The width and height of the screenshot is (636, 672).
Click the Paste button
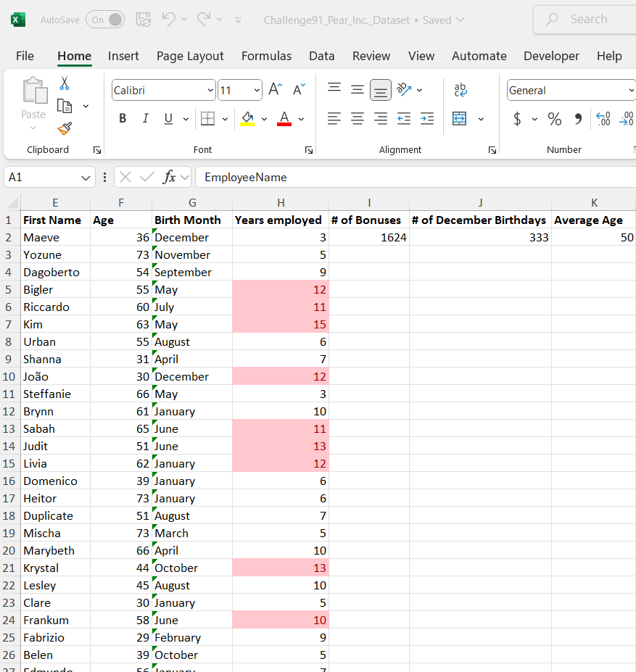(33, 104)
